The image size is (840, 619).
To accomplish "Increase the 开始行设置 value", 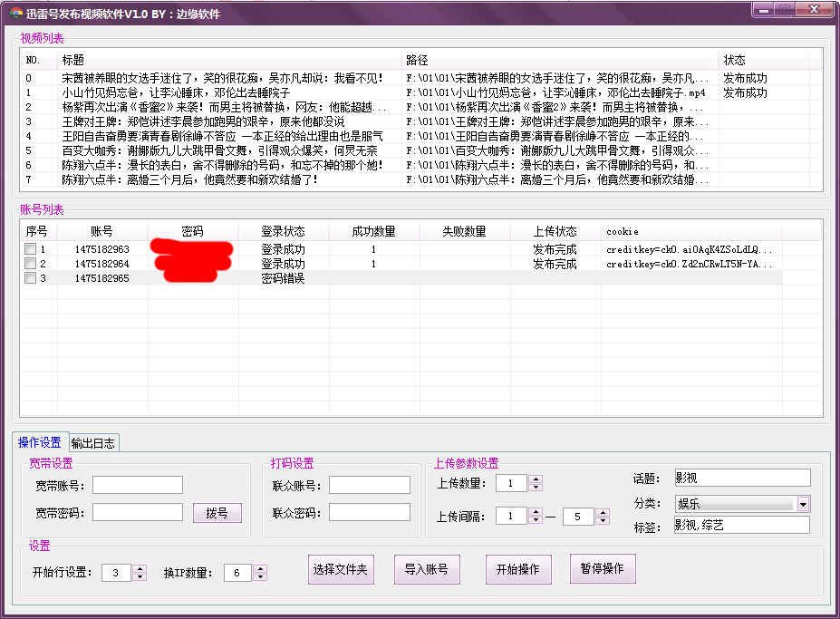I will [140, 568].
